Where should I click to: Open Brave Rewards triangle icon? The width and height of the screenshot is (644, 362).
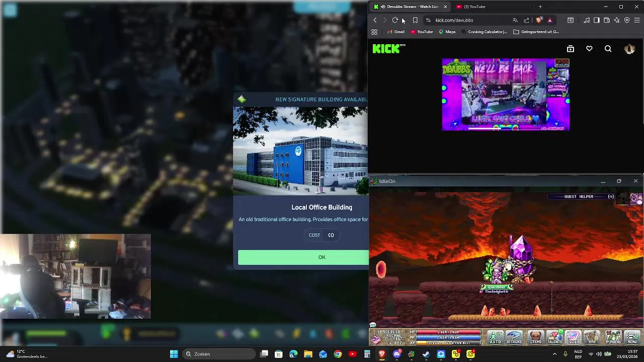(x=549, y=20)
